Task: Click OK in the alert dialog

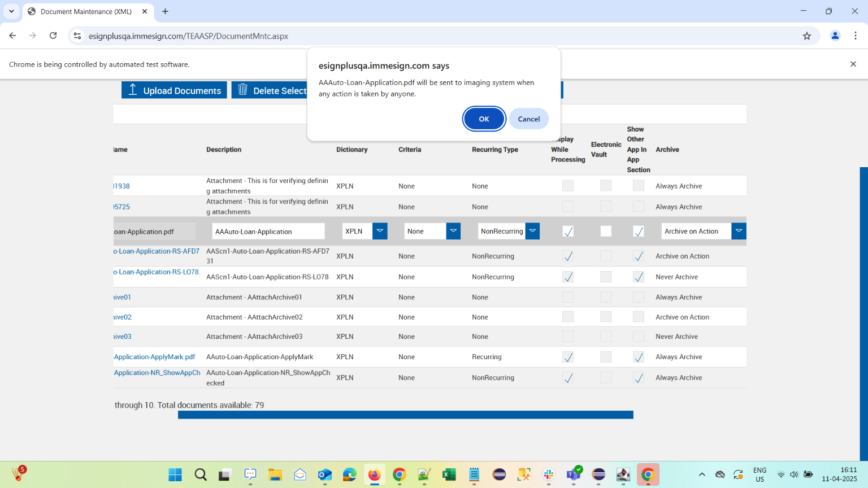Action: click(x=484, y=119)
